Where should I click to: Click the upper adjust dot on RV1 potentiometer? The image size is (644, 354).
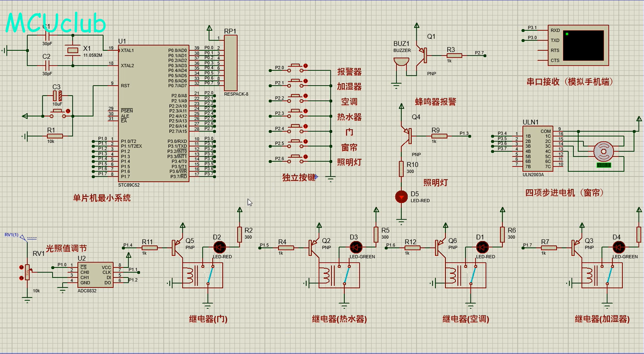click(x=22, y=267)
